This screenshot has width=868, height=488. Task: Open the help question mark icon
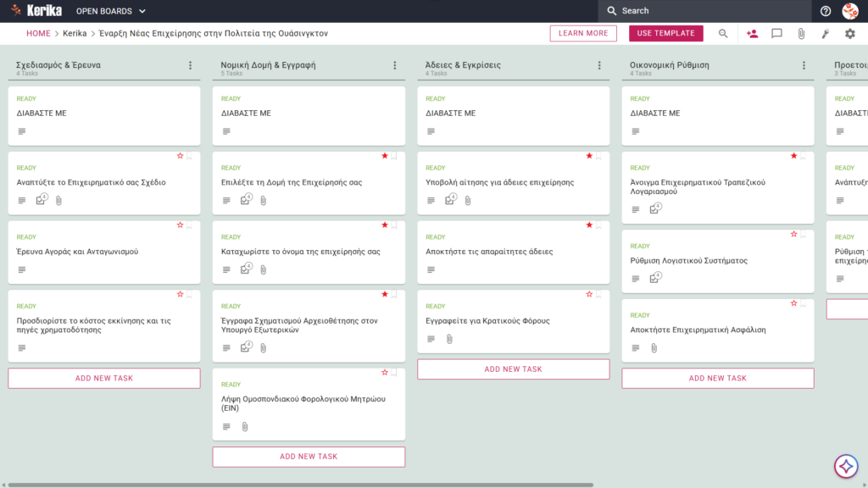[x=826, y=11]
